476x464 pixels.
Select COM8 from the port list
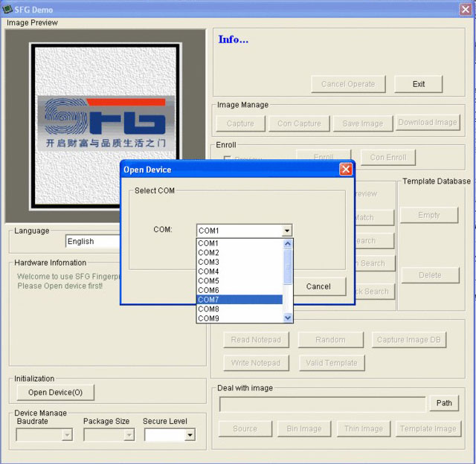coord(239,309)
